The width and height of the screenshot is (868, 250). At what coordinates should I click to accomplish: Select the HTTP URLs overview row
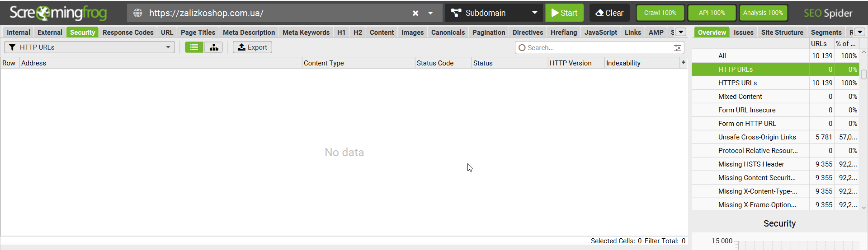(775, 69)
